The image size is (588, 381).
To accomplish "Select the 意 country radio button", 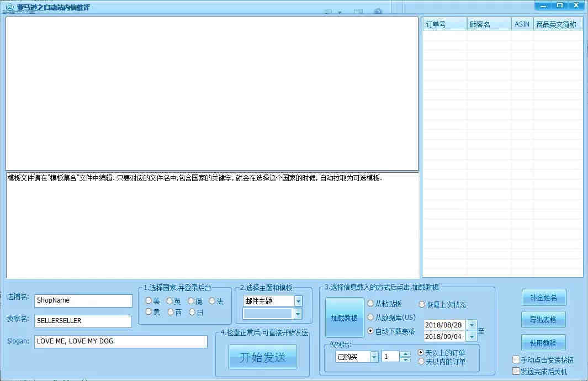I will click(149, 311).
